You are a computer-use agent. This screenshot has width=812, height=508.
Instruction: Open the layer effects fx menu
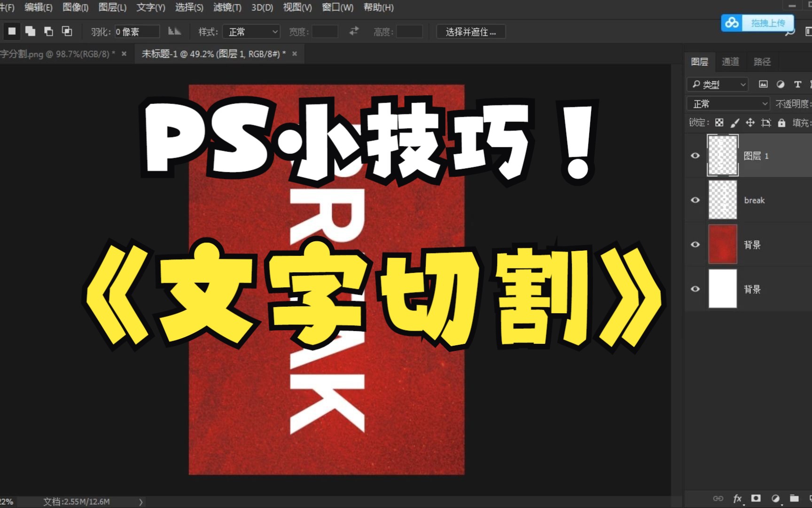[738, 499]
